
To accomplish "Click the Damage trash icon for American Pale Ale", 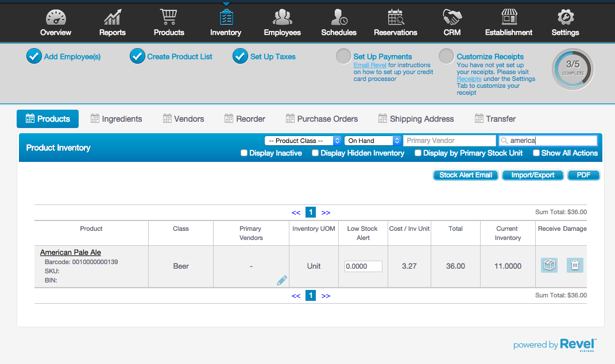I will (x=575, y=265).
